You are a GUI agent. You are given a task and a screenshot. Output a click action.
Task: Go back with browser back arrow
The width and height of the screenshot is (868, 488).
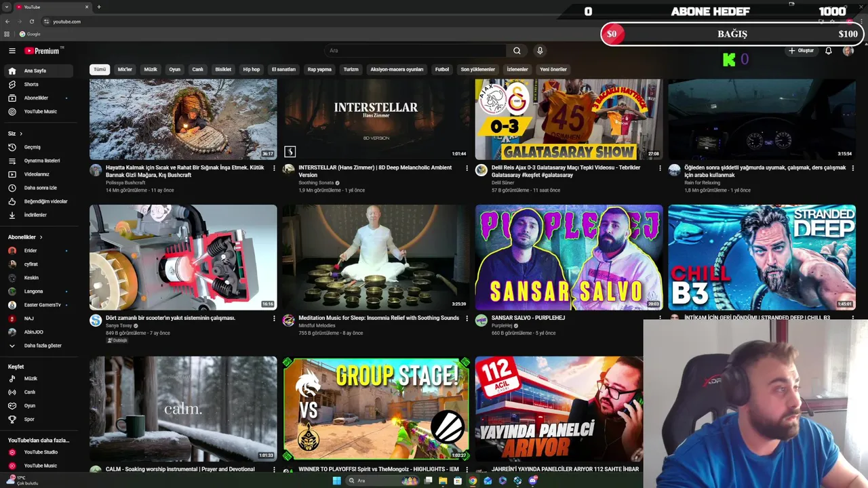click(7, 21)
